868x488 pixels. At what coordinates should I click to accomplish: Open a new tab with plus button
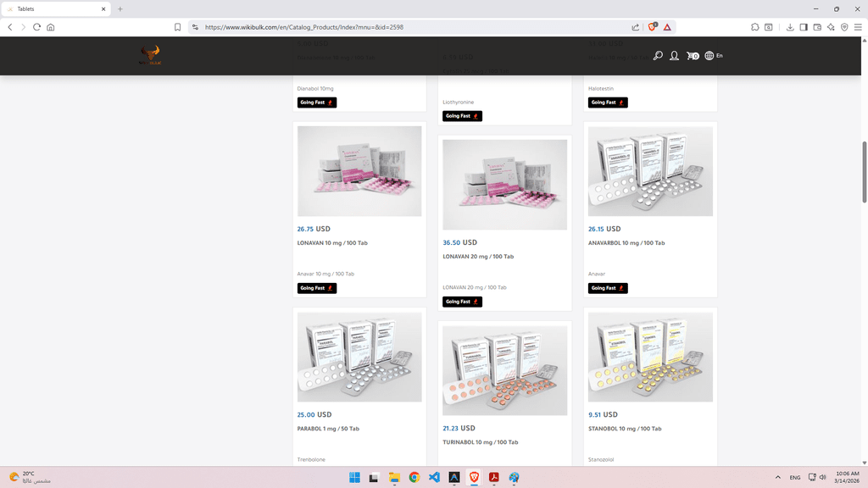[120, 9]
